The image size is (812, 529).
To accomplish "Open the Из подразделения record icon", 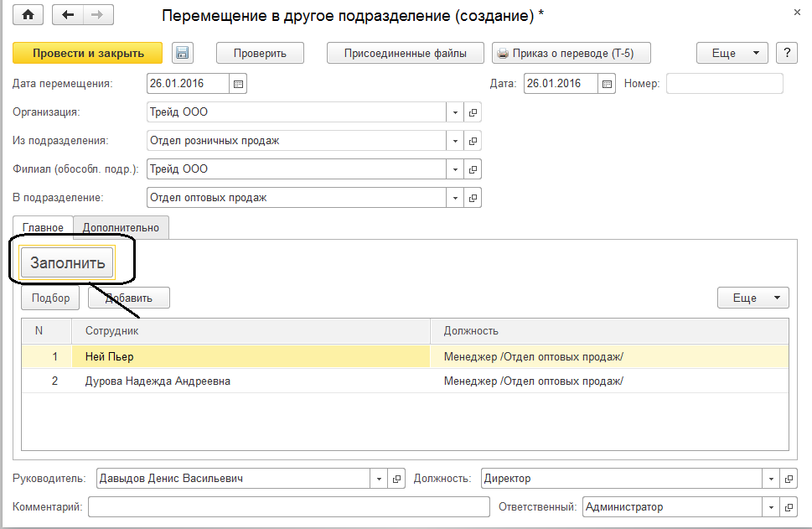I will point(473,141).
